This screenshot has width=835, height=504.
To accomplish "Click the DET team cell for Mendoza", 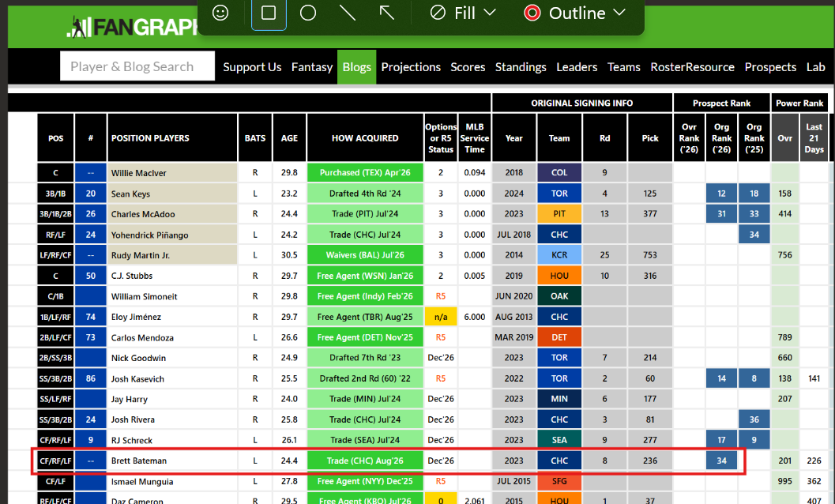I will (559, 338).
